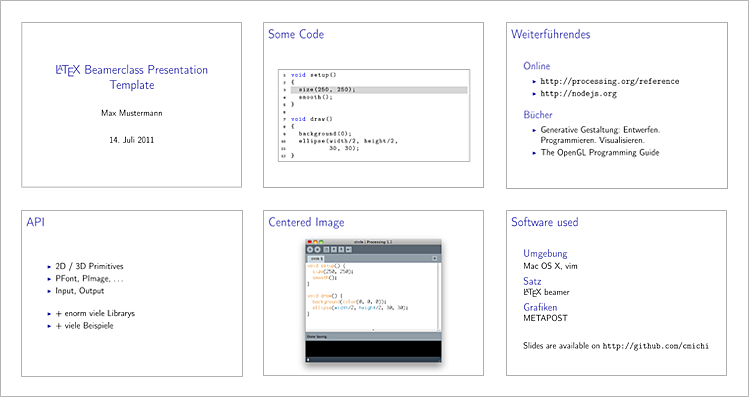749x397 pixels.
Task: Click the 'Satz' block heading
Action: [x=533, y=281]
